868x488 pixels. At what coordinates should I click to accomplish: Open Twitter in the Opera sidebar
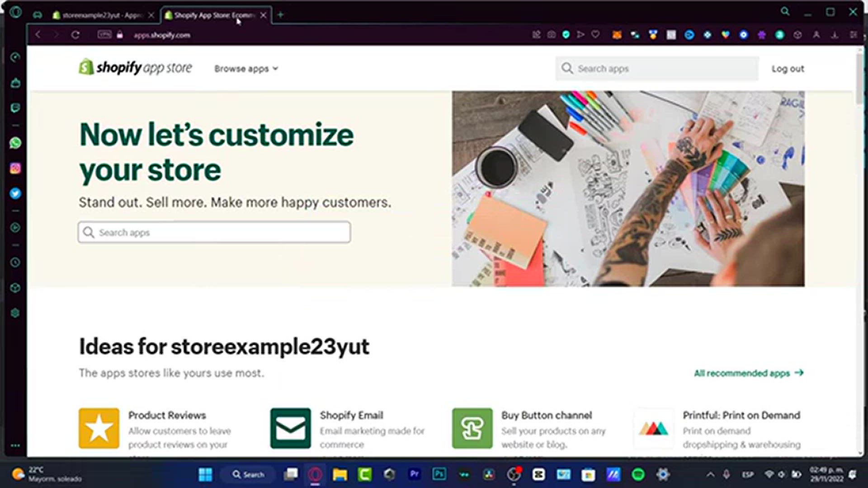coord(15,193)
